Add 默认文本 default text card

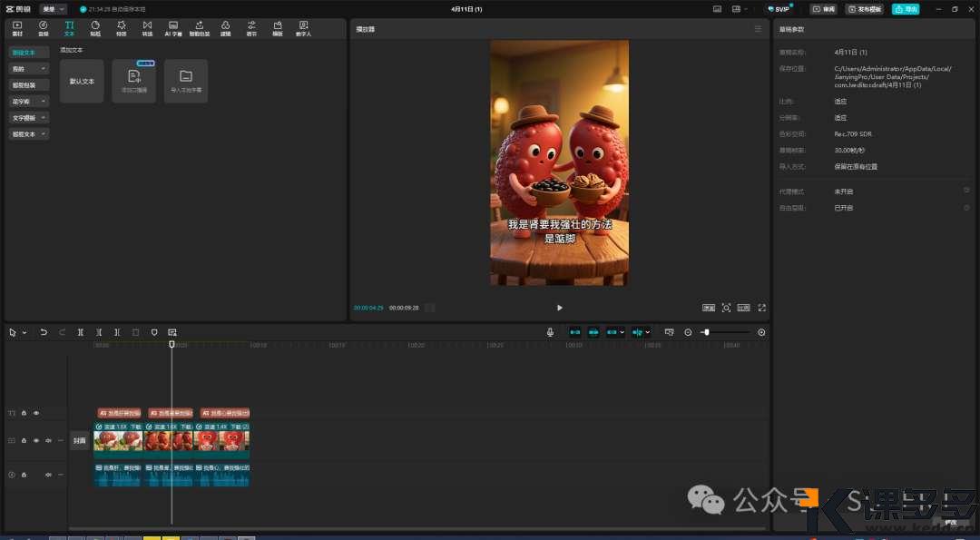pos(82,81)
